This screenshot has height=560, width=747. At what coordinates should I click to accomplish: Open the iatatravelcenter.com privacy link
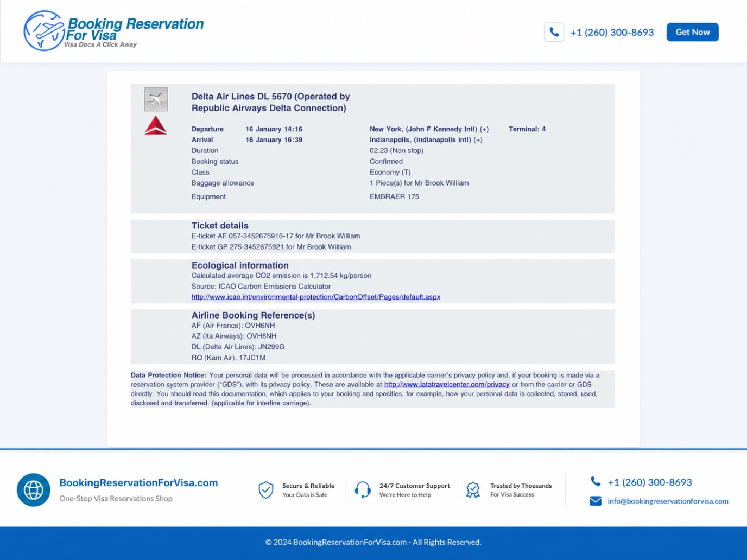tap(447, 384)
